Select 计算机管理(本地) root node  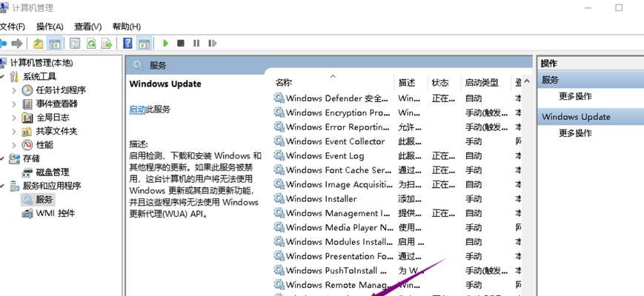[42, 63]
